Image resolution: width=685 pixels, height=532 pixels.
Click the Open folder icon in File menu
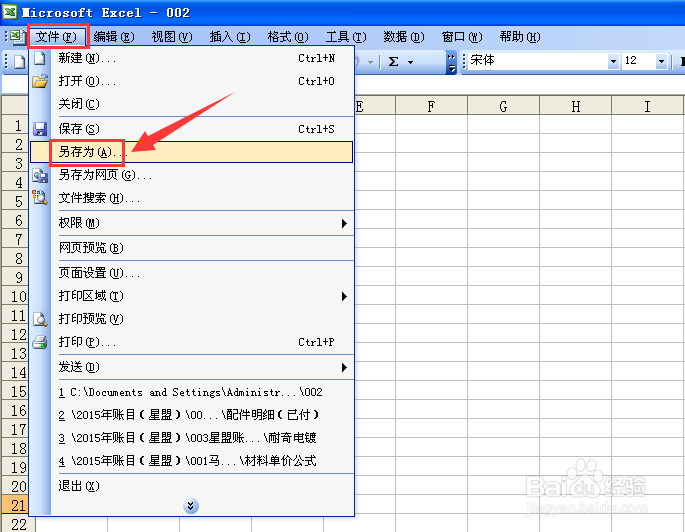click(40, 81)
